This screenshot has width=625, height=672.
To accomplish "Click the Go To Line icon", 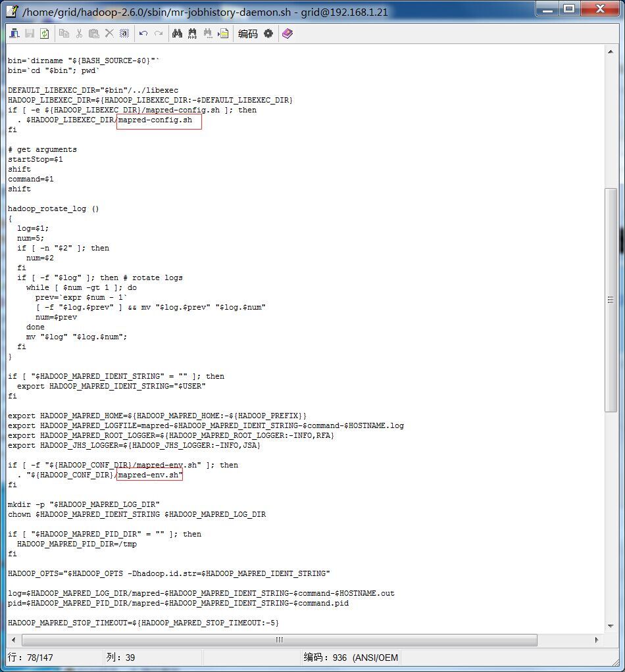I will [224, 34].
